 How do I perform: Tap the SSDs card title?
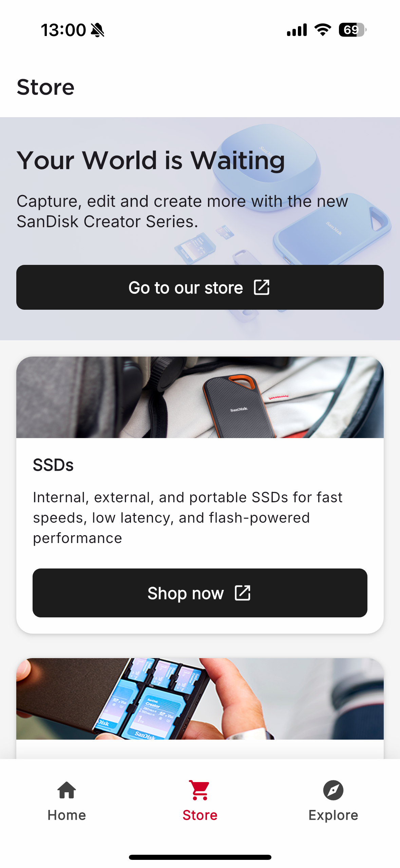coord(53,465)
